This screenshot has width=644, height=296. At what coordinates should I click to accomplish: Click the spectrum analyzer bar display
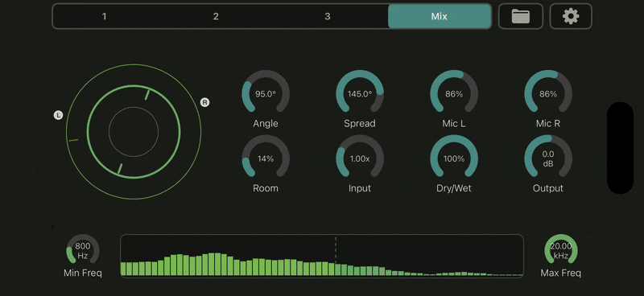[x=322, y=256]
